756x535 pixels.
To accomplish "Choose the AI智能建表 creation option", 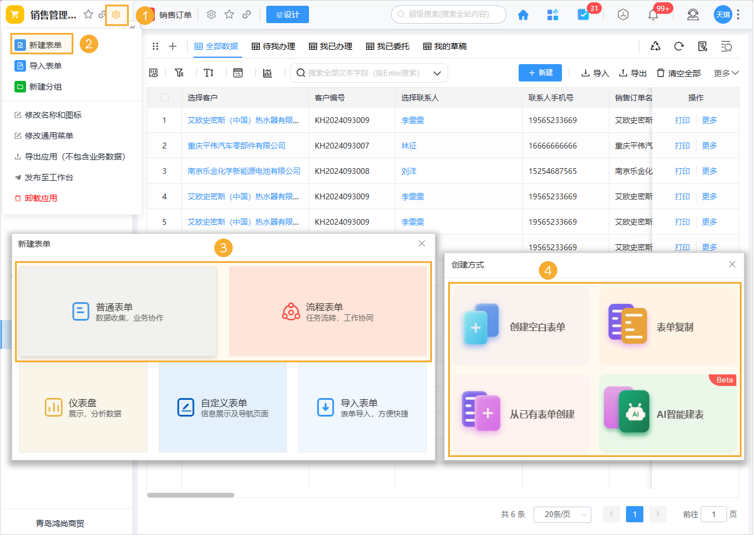I will point(668,413).
